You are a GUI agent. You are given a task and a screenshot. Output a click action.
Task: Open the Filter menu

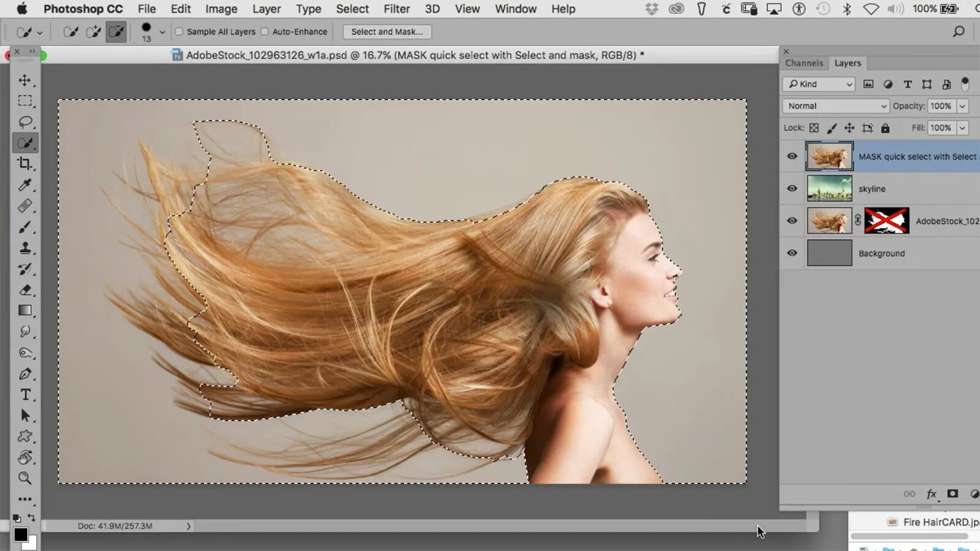(396, 9)
